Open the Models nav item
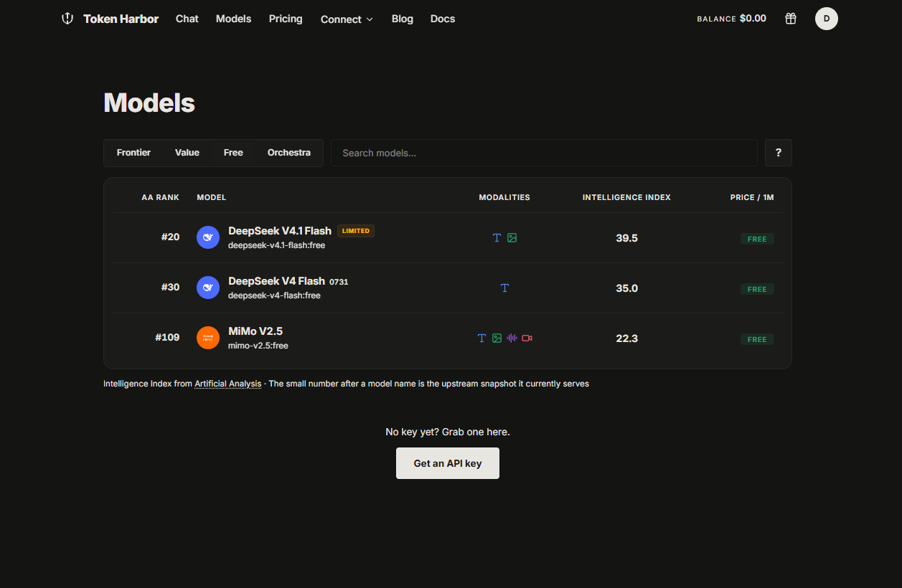The width and height of the screenshot is (902, 588). click(233, 19)
